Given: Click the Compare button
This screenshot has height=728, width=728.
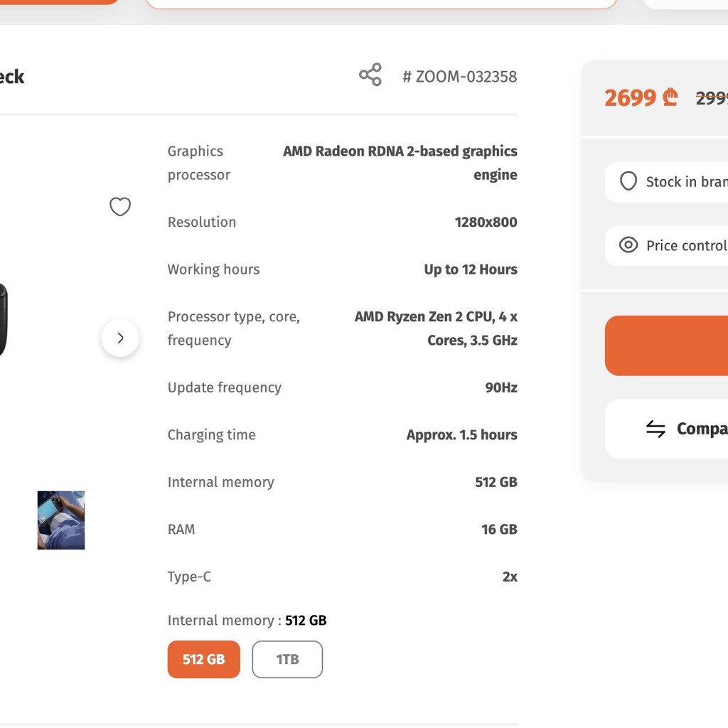Looking at the screenshot, I should pos(666,429).
